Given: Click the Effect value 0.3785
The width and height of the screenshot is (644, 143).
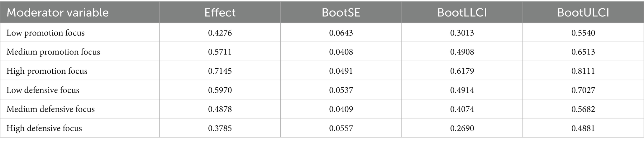Looking at the screenshot, I should [220, 128].
